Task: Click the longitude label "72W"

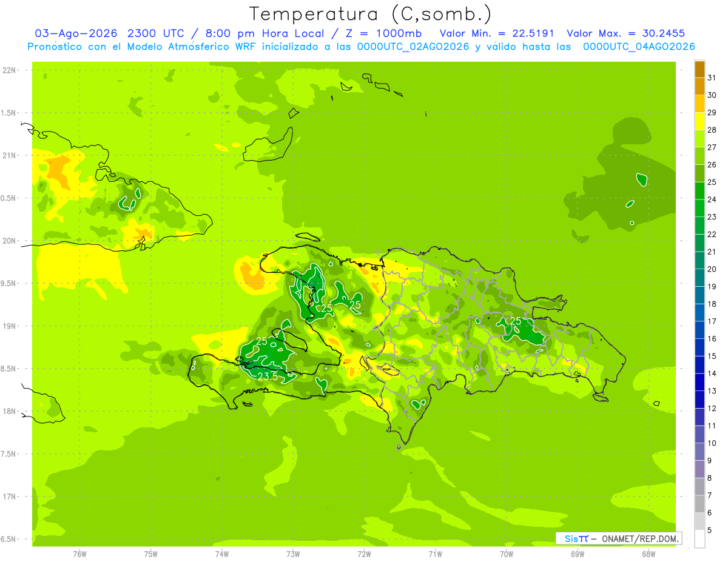Action: click(x=364, y=554)
